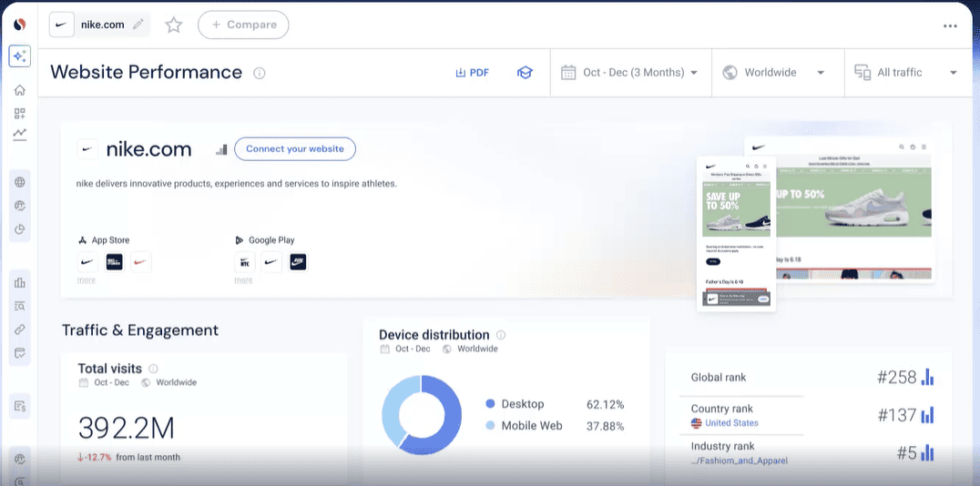
Task: Open the United States country rank link
Action: coord(730,423)
